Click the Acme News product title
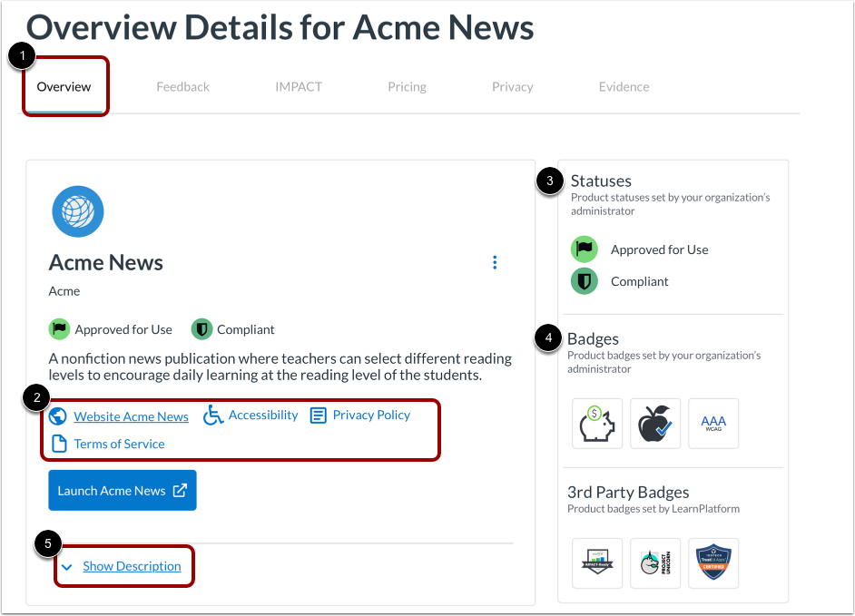The height and width of the screenshot is (616, 855). pos(106,262)
